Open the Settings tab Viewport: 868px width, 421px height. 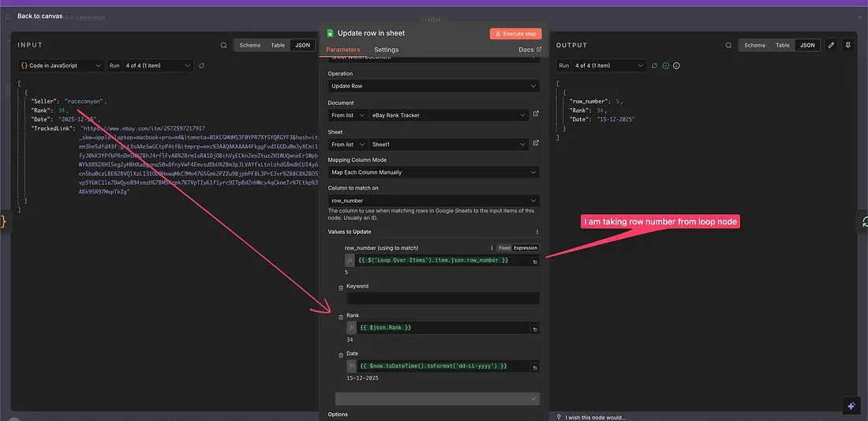tap(386, 50)
